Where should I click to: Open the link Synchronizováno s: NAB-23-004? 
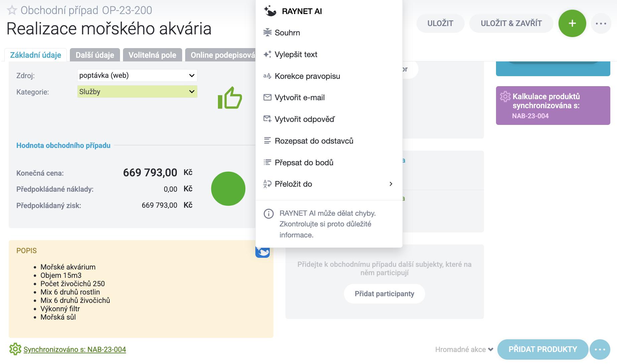click(75, 349)
